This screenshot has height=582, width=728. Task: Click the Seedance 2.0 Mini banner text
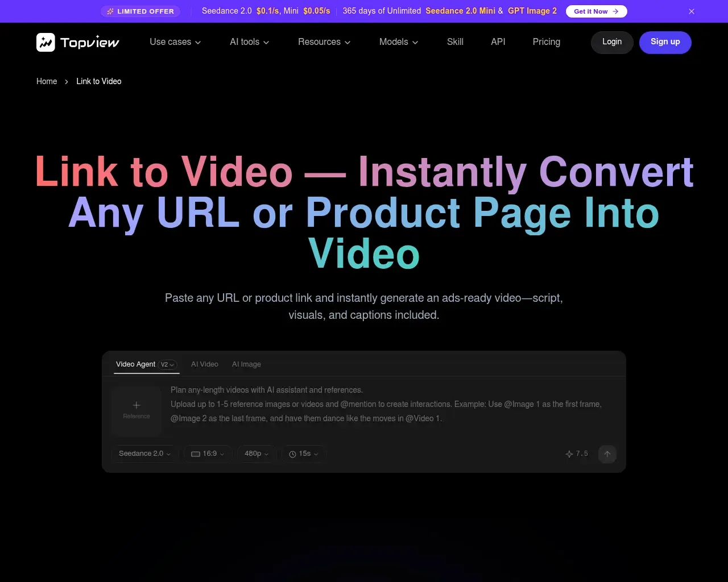[460, 11]
